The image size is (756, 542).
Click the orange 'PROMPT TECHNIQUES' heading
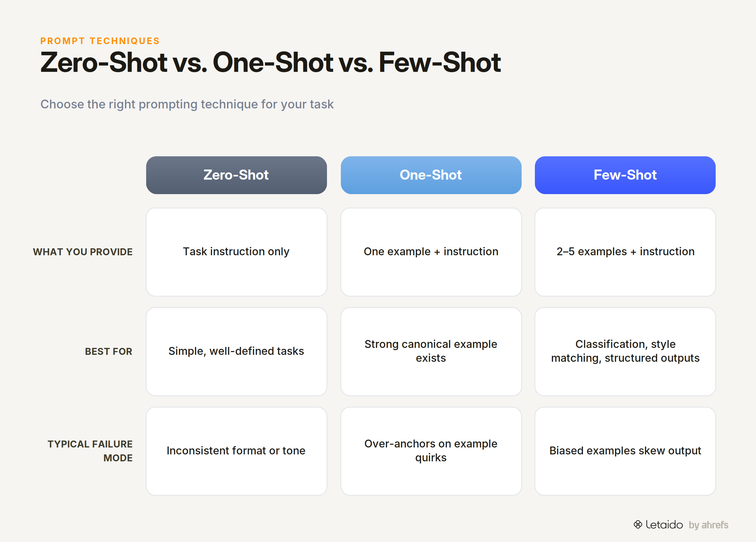point(100,41)
